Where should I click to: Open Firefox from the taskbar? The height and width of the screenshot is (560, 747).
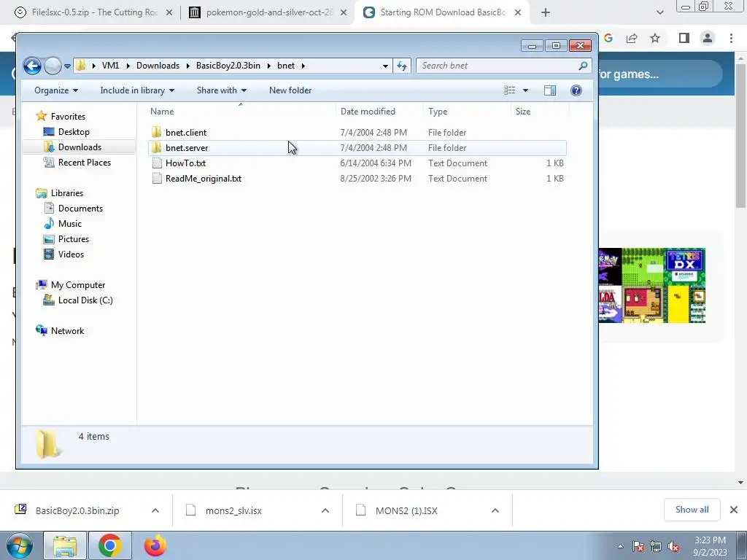[x=155, y=545]
